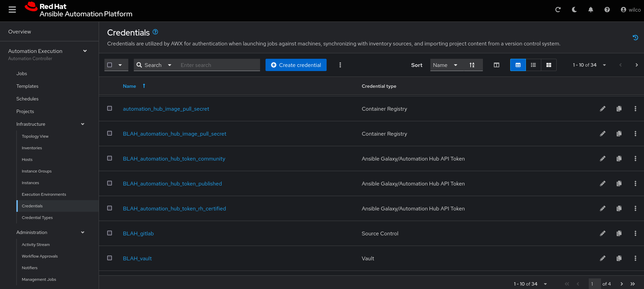Screen dimensions: 644x289
Task: Select the BLAH_automation_hub_token_community row checkbox
Action: pos(110,158)
